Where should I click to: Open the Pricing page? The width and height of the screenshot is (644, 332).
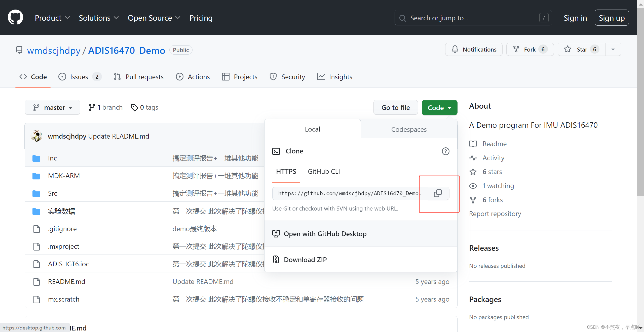pos(201,18)
